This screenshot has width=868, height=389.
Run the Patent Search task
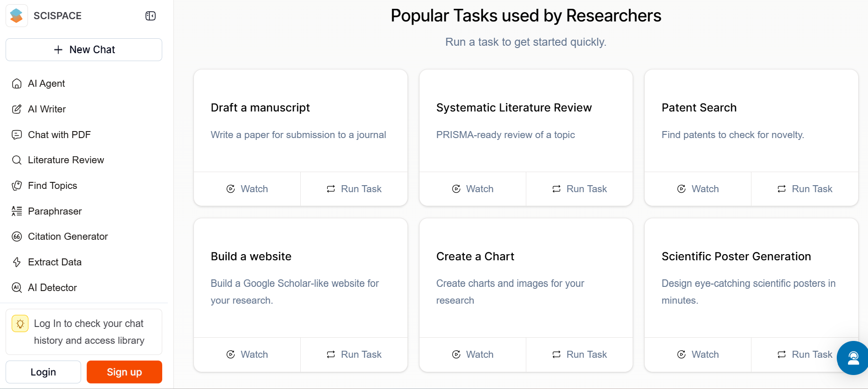tap(805, 189)
